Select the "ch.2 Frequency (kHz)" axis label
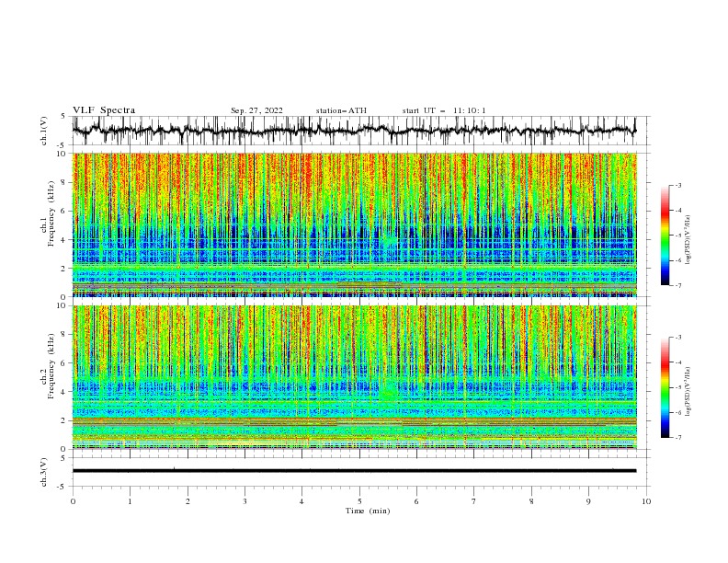This screenshot has height=563, width=728. click(x=48, y=365)
